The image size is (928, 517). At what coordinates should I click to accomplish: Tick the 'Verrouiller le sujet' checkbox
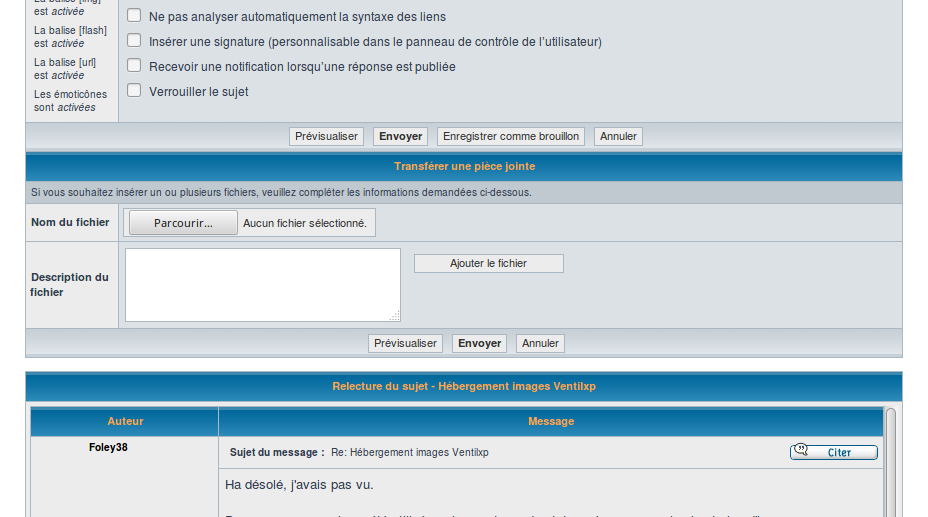(x=134, y=91)
